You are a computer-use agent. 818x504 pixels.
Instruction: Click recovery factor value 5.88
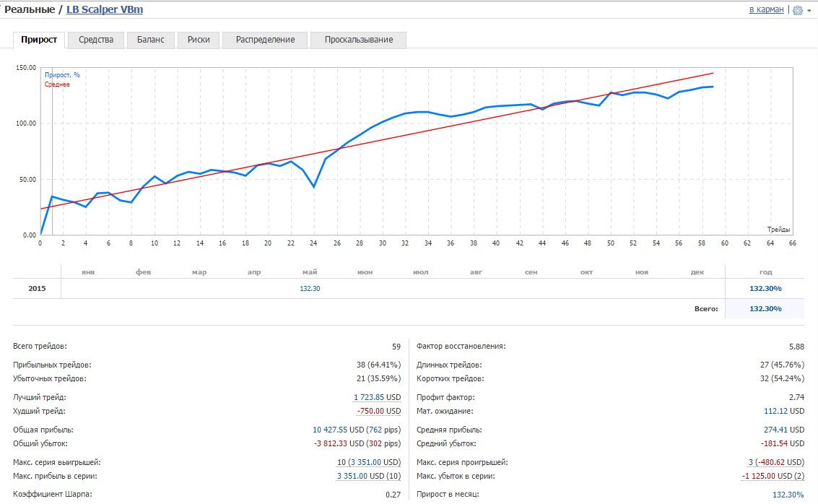pyautogui.click(x=796, y=347)
